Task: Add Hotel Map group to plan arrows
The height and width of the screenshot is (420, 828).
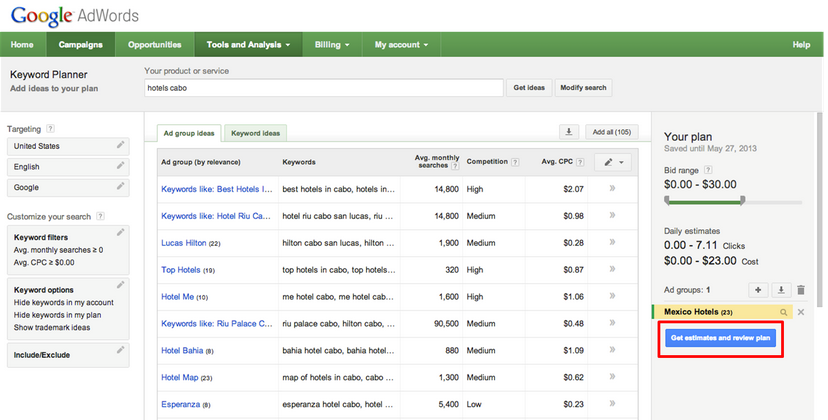Action: [613, 377]
